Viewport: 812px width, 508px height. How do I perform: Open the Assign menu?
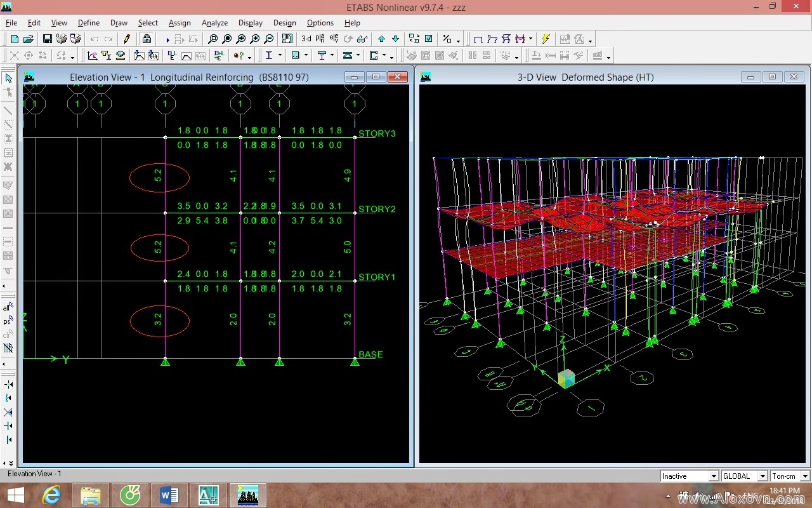[x=180, y=23]
